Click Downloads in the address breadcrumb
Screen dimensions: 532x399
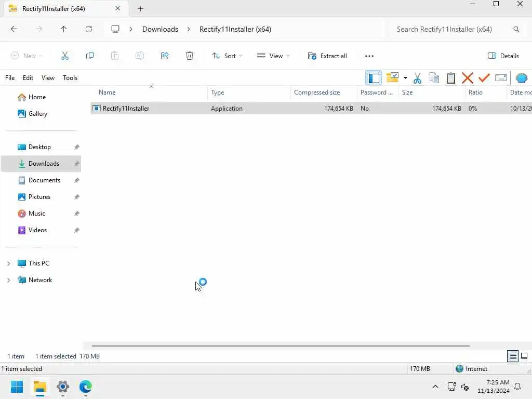160,29
